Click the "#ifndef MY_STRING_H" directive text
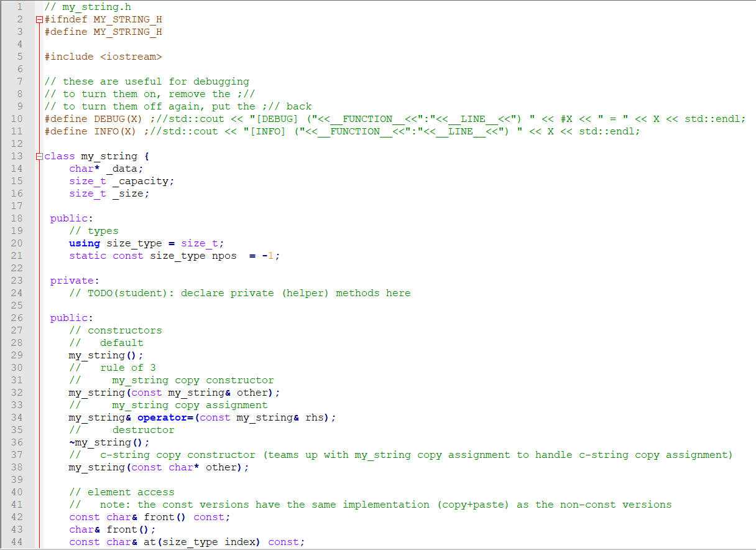The height and width of the screenshot is (550, 756). click(103, 19)
